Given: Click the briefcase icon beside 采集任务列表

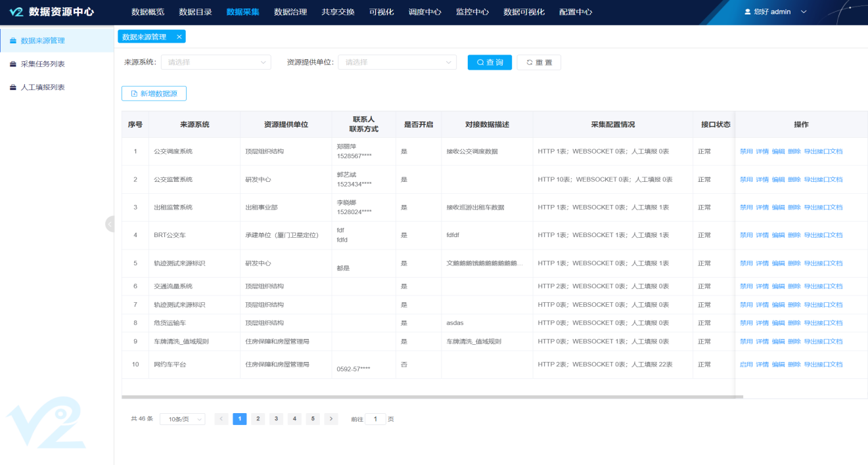Looking at the screenshot, I should pyautogui.click(x=12, y=64).
